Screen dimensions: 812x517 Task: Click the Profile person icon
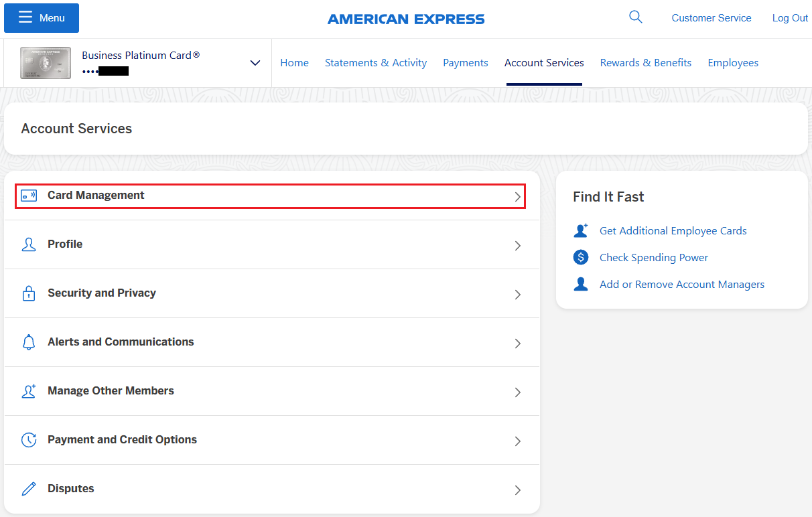[x=29, y=244]
